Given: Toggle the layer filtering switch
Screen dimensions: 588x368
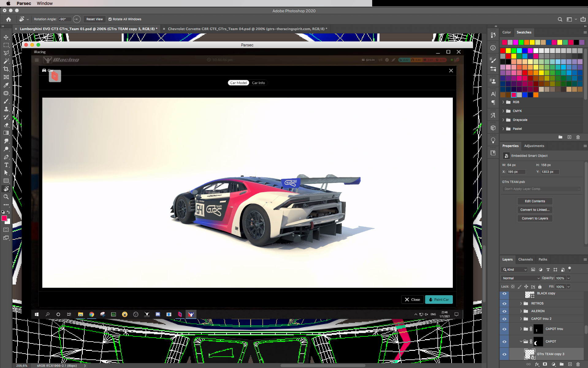Looking at the screenshot, I should click(570, 269).
